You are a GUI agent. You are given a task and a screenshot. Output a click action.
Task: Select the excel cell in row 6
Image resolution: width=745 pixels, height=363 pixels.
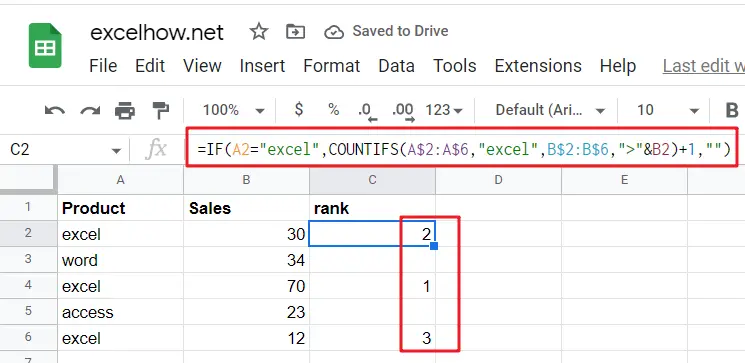[120, 338]
